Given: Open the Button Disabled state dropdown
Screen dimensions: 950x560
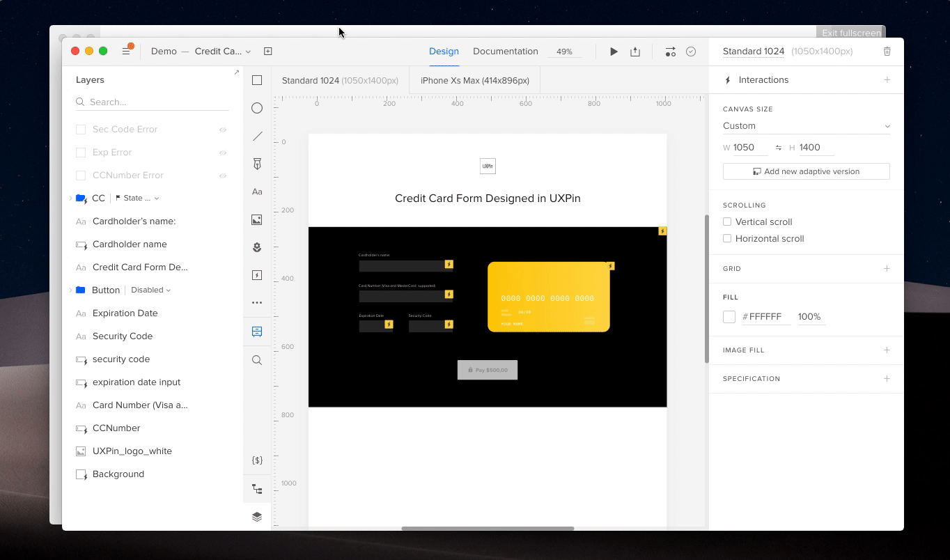Looking at the screenshot, I should (x=150, y=290).
